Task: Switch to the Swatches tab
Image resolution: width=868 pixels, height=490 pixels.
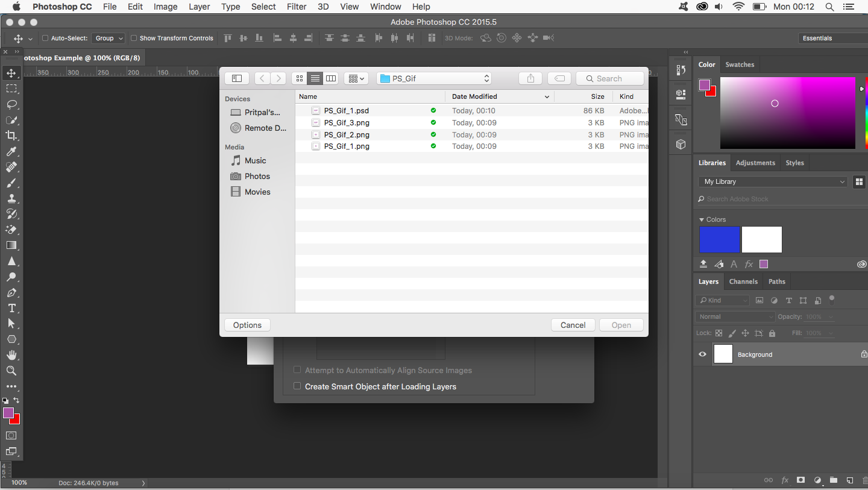Action: pos(740,64)
